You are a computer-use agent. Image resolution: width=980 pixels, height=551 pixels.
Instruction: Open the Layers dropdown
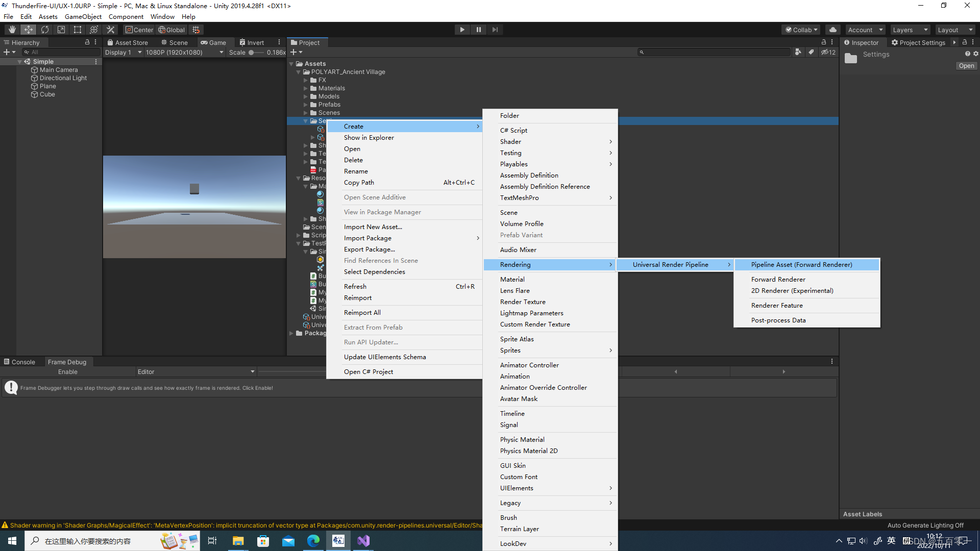910,29
